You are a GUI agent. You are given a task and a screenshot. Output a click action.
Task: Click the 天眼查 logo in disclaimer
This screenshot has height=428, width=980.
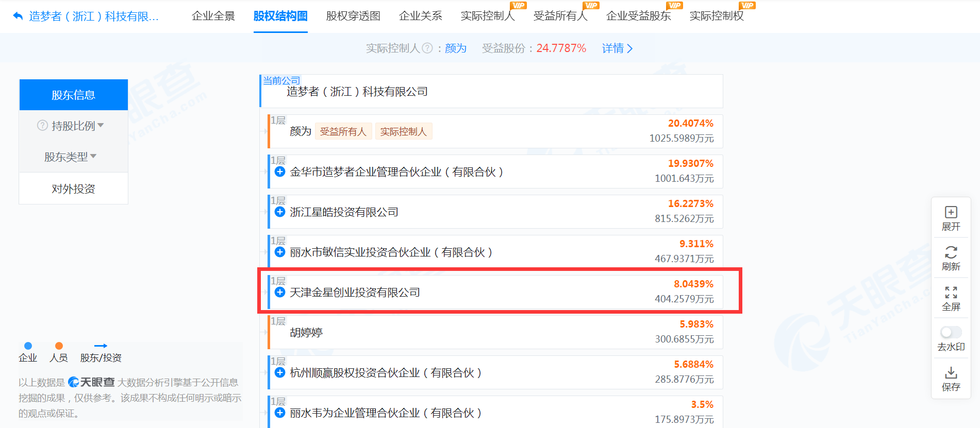(x=91, y=382)
